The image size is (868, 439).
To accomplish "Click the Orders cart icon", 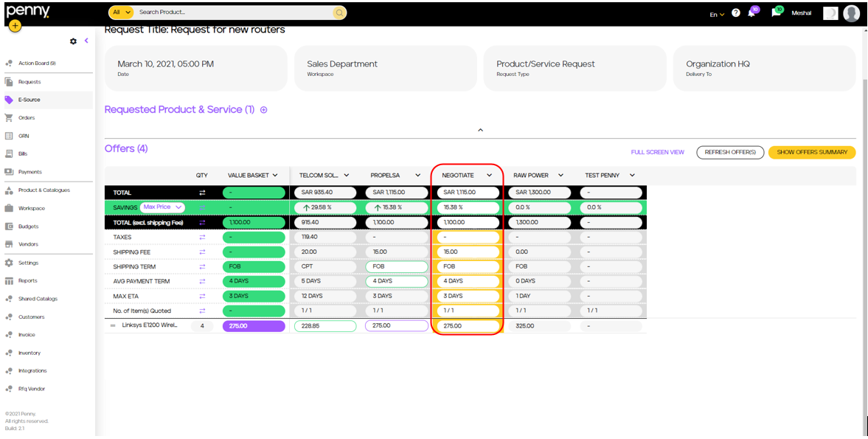I will click(8, 117).
